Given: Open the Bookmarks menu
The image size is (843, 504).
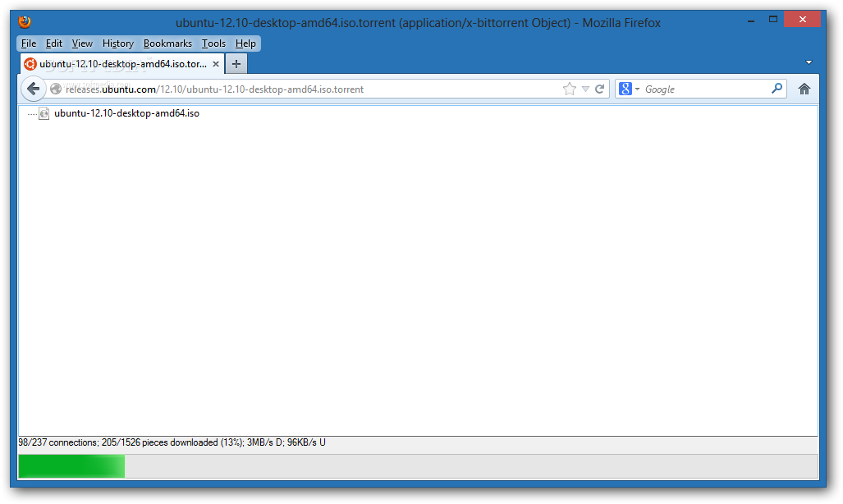Looking at the screenshot, I should tap(167, 44).
